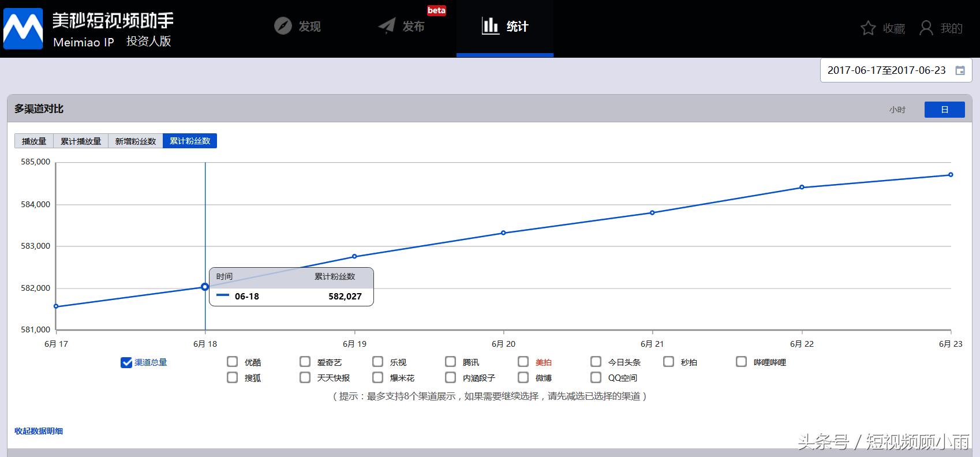Click the 美秒短视频助手 title text
The image size is (980, 457).
[x=113, y=20]
